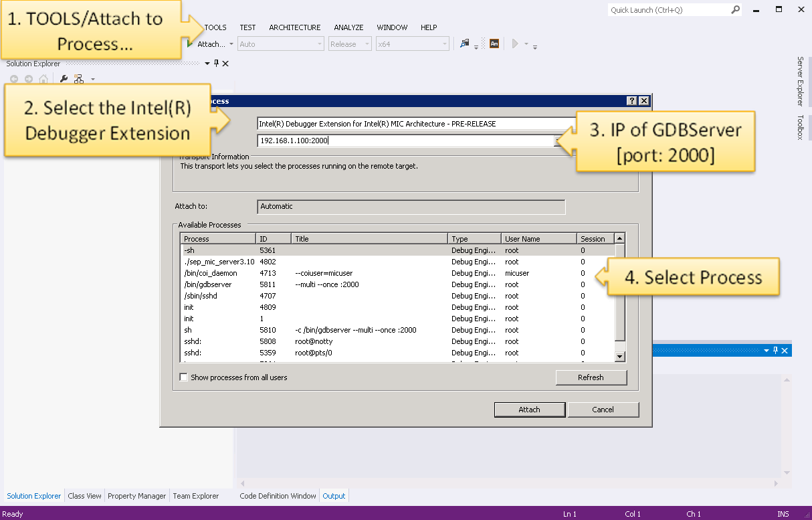Click the Attach button in the dialog
Viewport: 812px width, 520px height.
pos(530,410)
